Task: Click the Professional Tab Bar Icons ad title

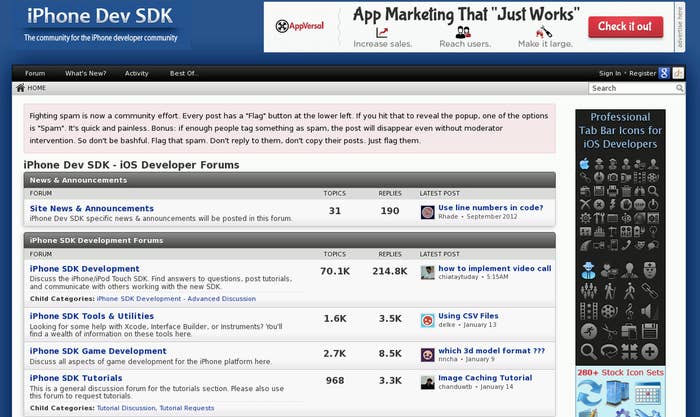Action: (620, 130)
